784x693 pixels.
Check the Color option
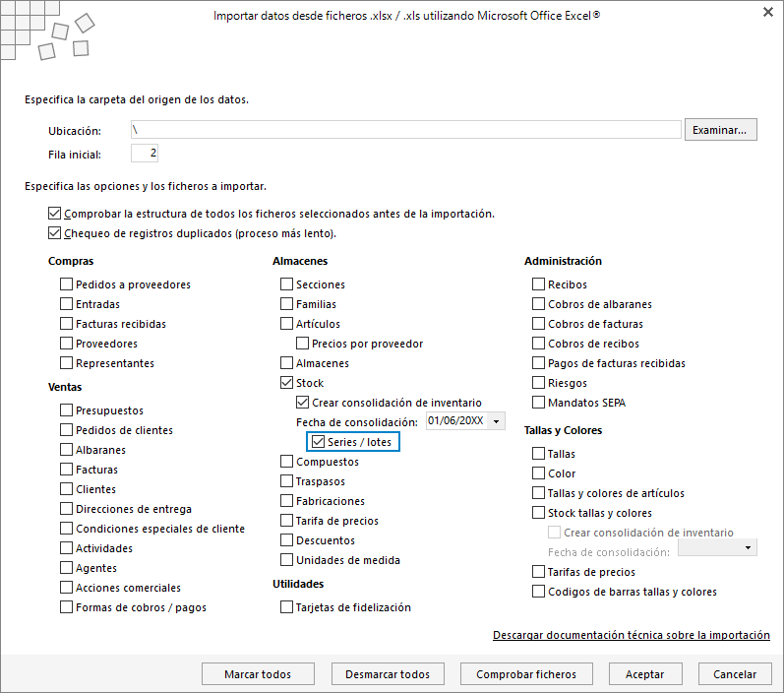pos(538,473)
